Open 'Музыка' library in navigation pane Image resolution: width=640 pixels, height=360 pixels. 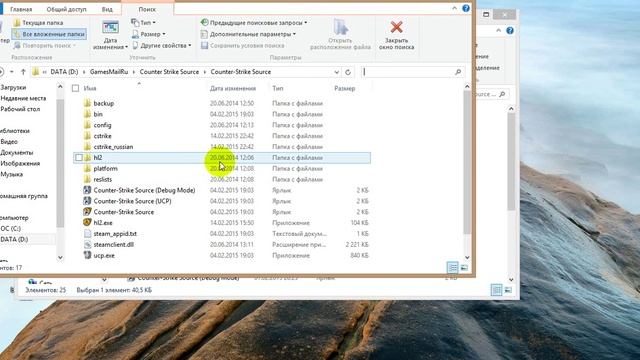coord(11,174)
